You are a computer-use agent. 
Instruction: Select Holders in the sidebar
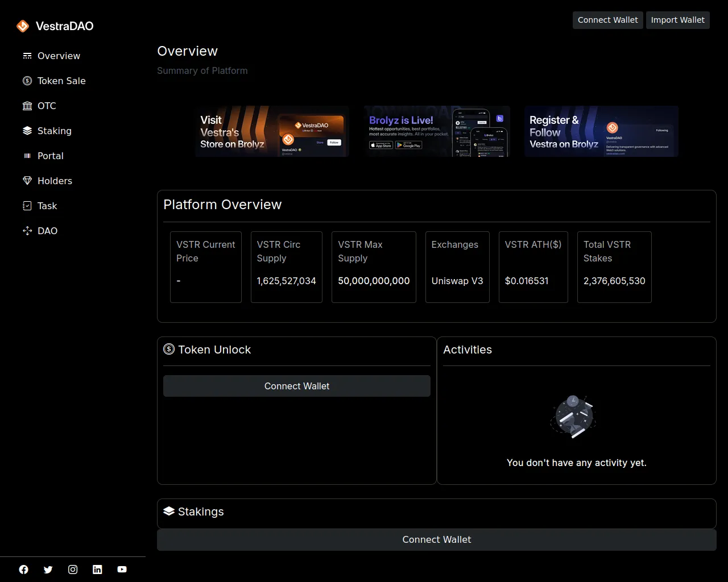[55, 181]
